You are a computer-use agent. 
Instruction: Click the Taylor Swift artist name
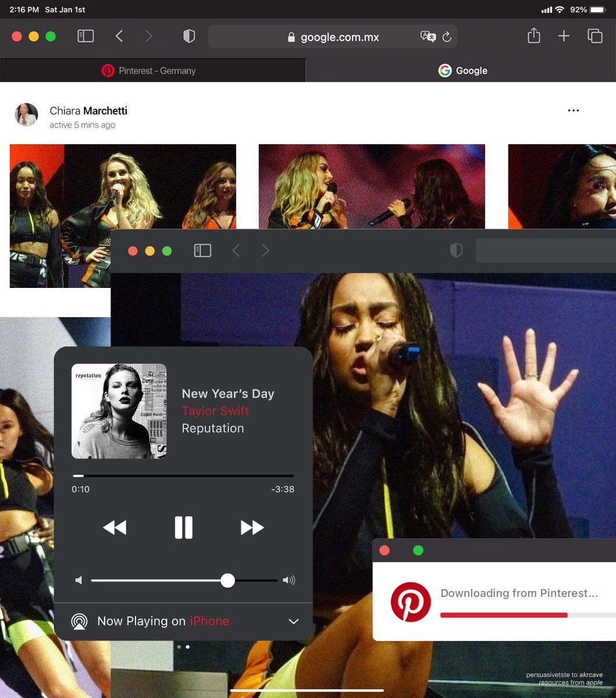[215, 411]
